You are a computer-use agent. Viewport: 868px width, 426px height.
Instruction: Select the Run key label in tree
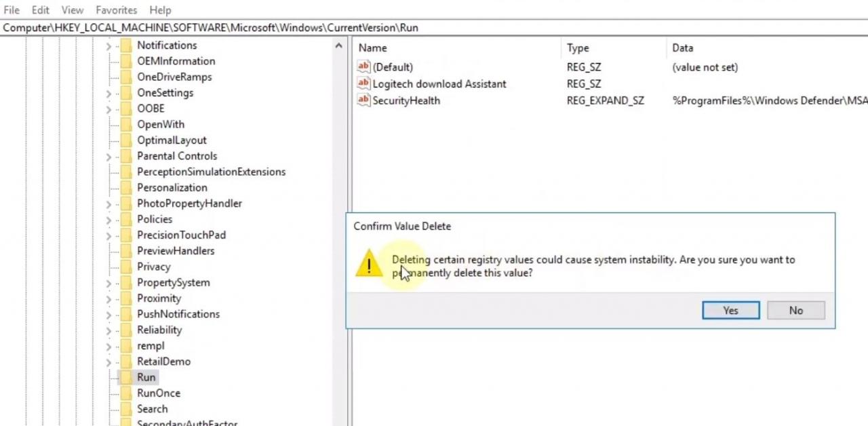(x=146, y=377)
